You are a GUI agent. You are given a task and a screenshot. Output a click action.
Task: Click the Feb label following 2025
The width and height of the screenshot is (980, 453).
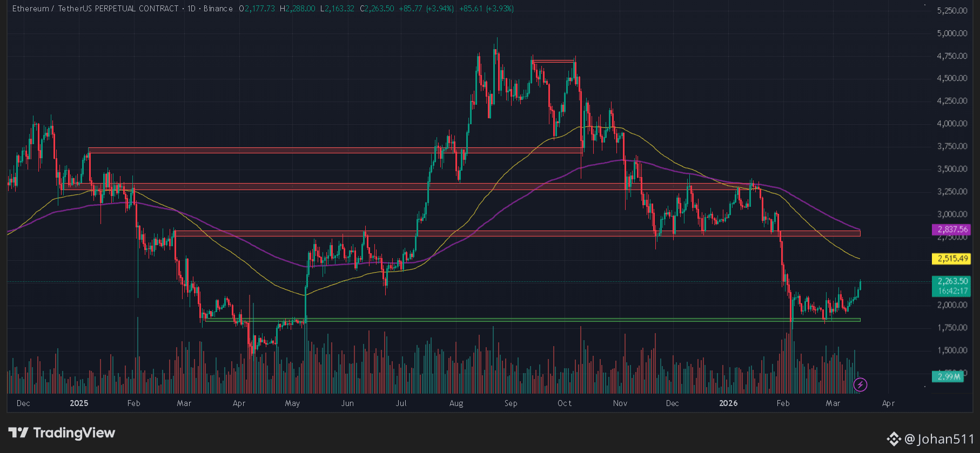[x=133, y=403]
